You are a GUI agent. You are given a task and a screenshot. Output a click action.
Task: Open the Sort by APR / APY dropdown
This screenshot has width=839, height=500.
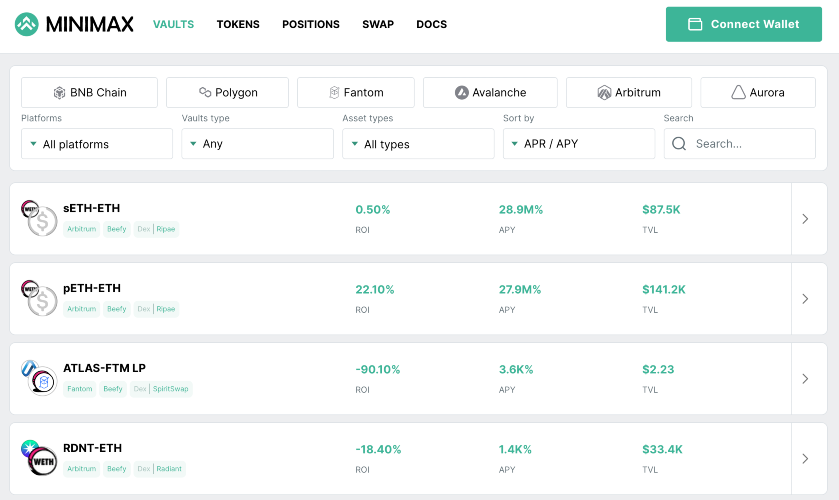tap(579, 143)
